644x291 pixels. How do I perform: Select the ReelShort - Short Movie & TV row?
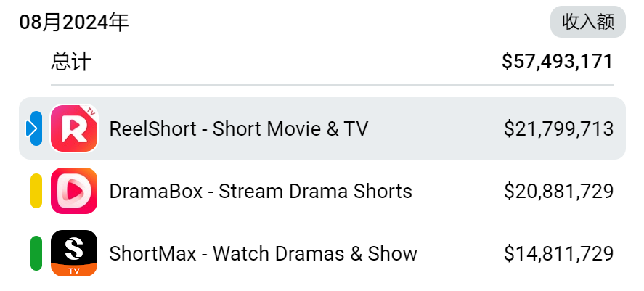(x=322, y=128)
